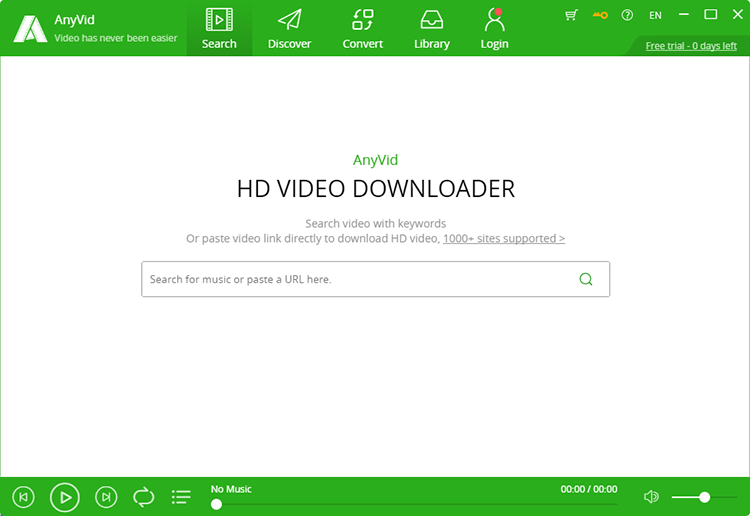The height and width of the screenshot is (516, 750).
Task: Click the 00:00 / 00:00 time display
Action: pos(589,489)
